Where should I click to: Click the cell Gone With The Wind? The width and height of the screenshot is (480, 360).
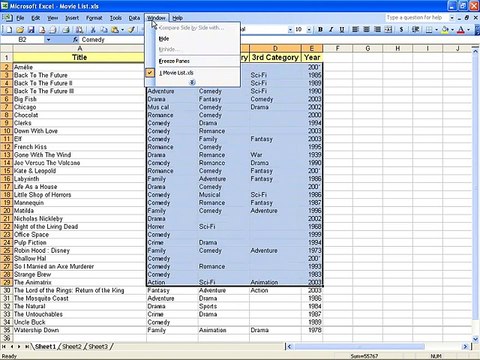pyautogui.click(x=79, y=155)
